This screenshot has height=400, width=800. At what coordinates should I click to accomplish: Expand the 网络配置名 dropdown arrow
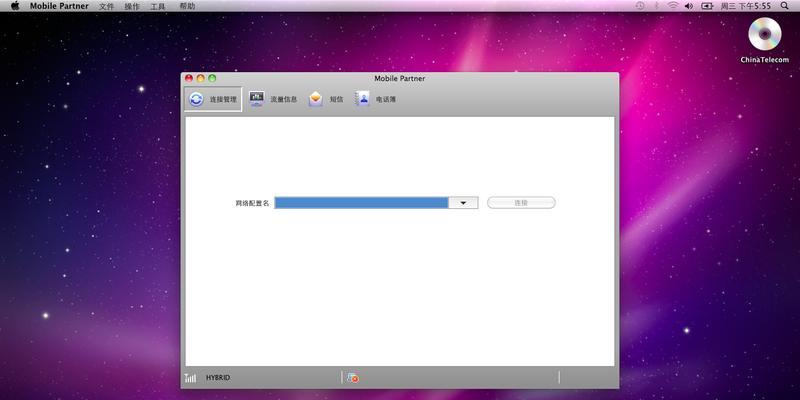463,203
